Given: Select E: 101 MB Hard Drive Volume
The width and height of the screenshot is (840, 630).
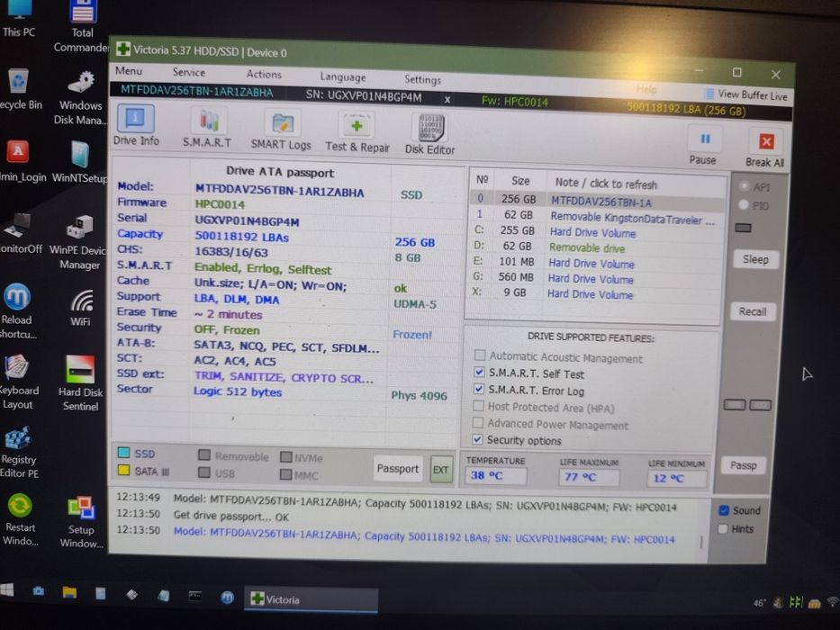Looking at the screenshot, I should [x=592, y=263].
